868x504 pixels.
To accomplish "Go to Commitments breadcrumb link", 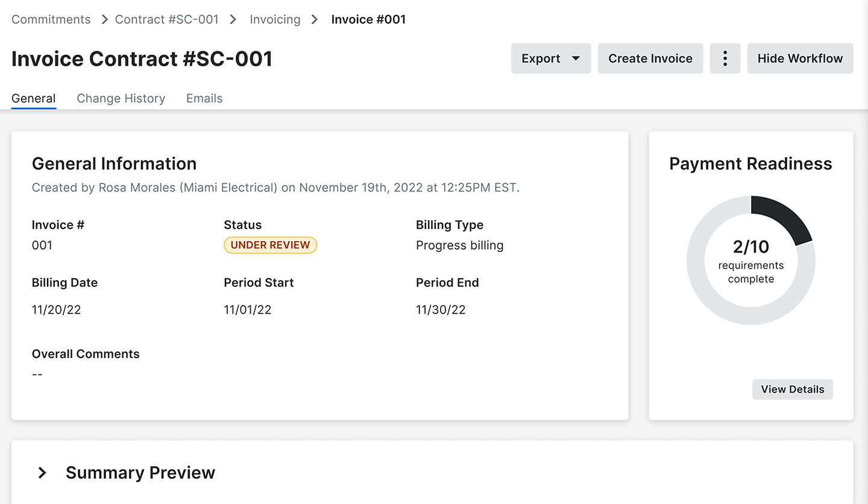I will pyautogui.click(x=51, y=19).
